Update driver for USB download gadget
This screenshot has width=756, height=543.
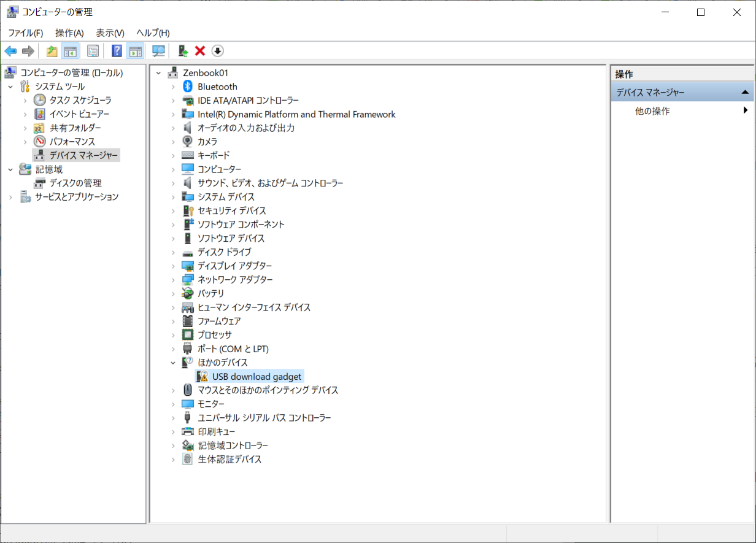point(182,50)
